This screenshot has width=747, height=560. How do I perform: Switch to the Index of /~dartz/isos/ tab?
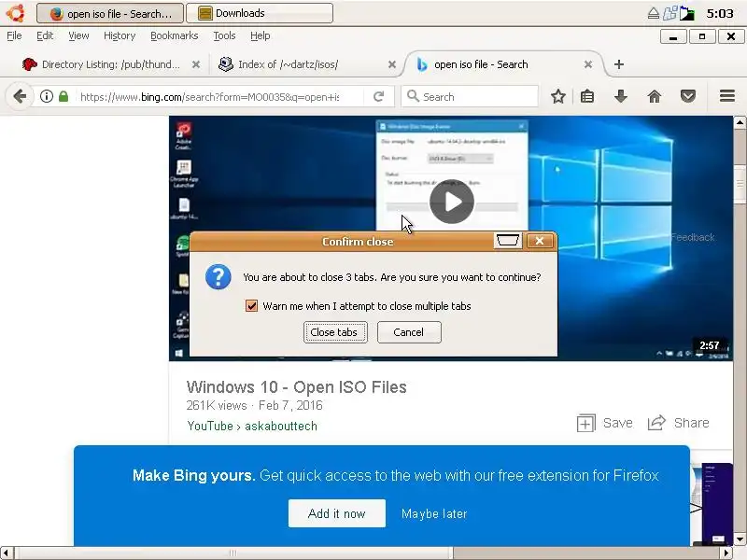[306, 64]
